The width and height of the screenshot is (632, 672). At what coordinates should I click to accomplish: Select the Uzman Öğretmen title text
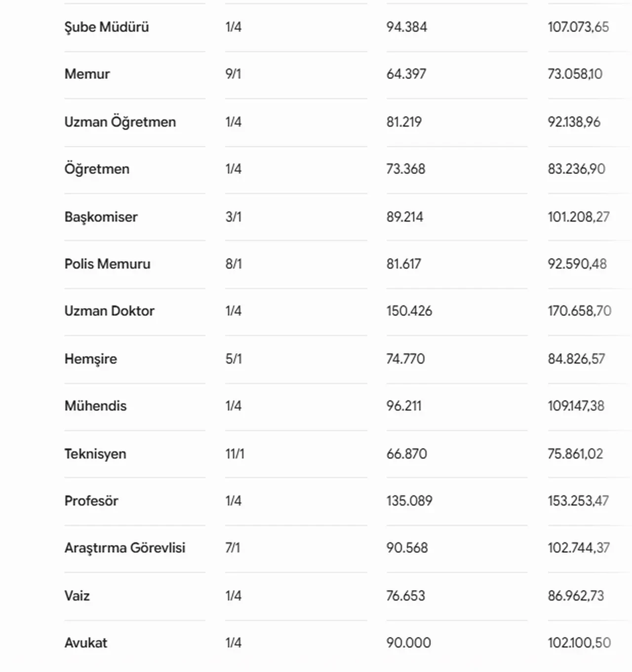tap(120, 122)
